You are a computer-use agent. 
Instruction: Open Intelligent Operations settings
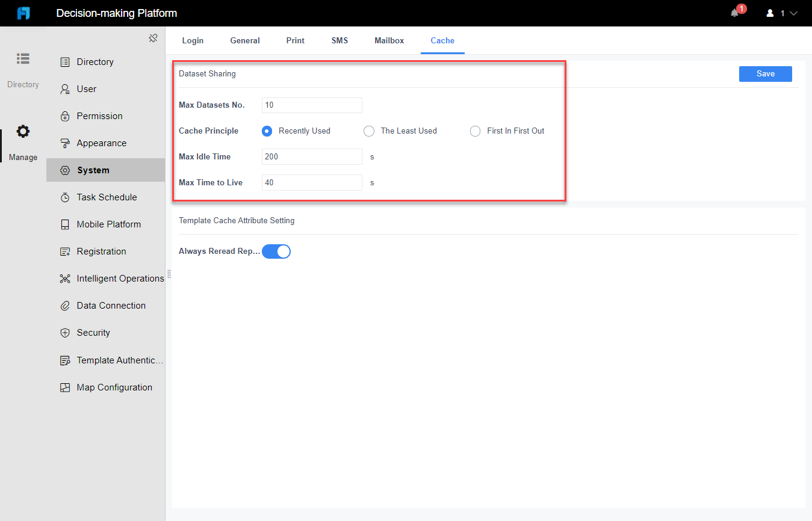tap(65, 278)
